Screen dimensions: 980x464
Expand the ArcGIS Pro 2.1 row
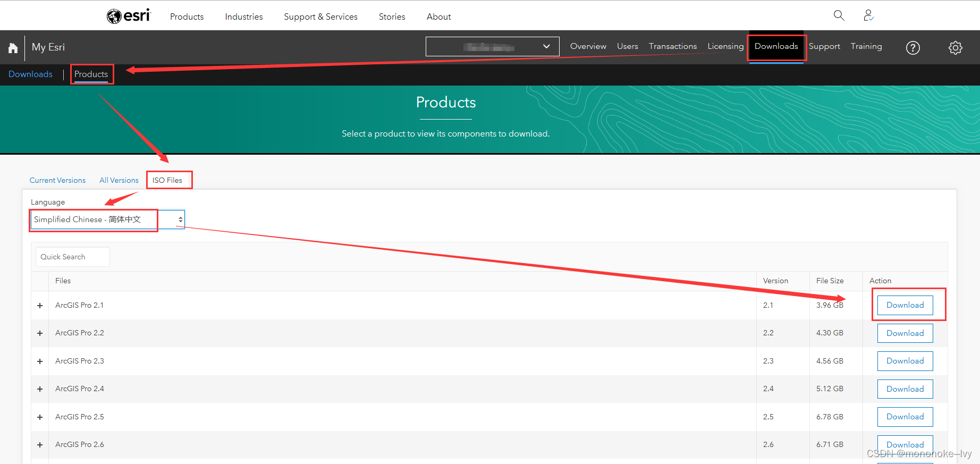point(40,306)
